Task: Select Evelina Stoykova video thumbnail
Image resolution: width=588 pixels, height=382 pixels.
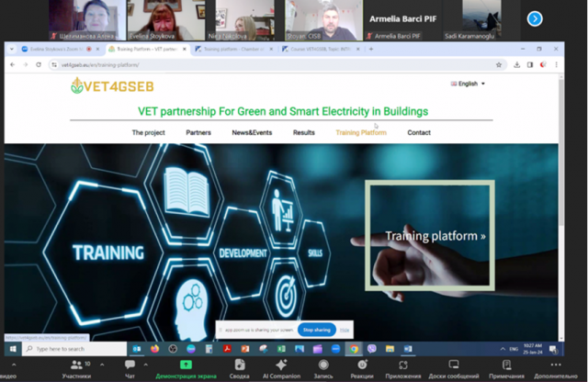Action: pyautogui.click(x=166, y=20)
